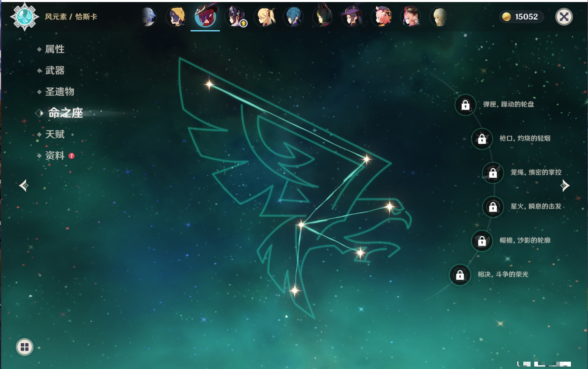The height and width of the screenshot is (369, 588).
Task: Select the black-and-green-haired character avatar
Action: point(323,17)
